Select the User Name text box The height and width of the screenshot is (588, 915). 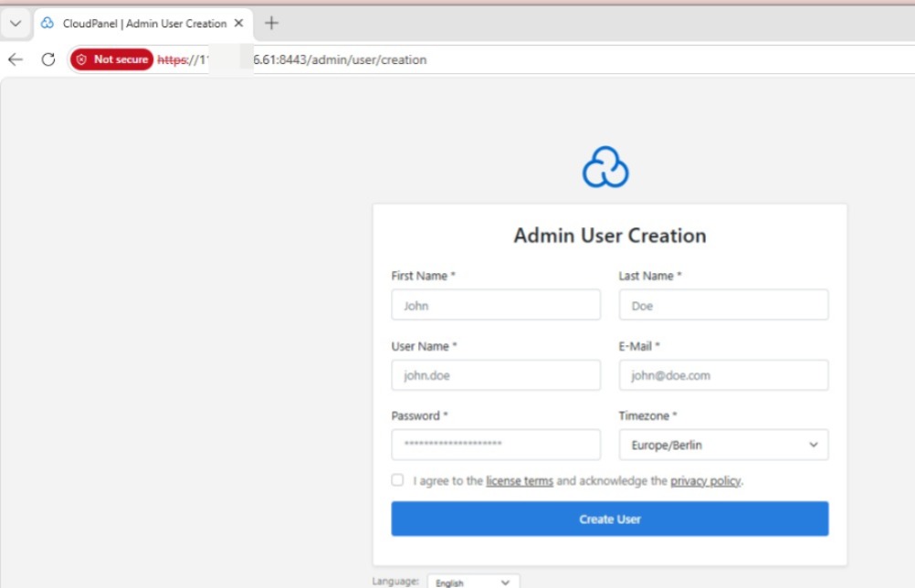[x=496, y=375]
